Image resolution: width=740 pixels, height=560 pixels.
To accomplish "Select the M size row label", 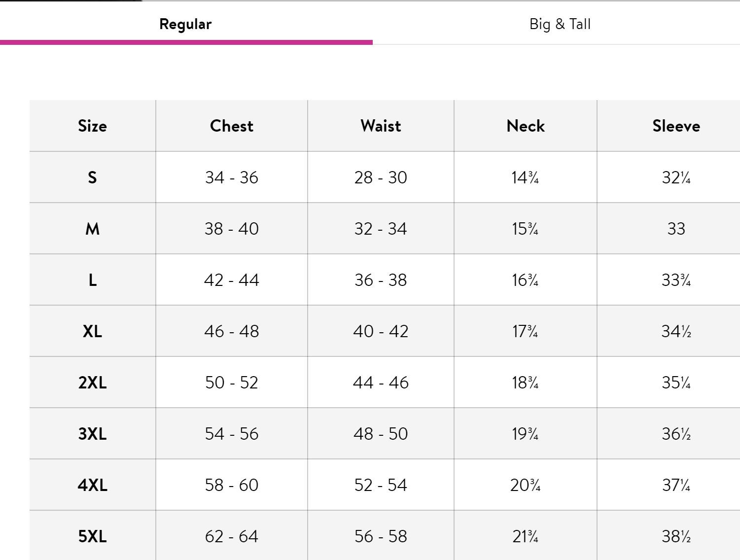I will [92, 229].
